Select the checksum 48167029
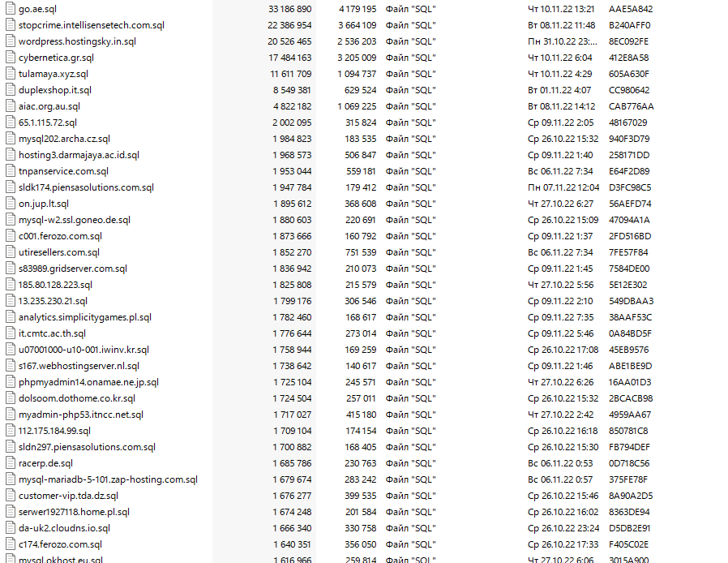Screen dimensions: 728x563 click(x=627, y=122)
